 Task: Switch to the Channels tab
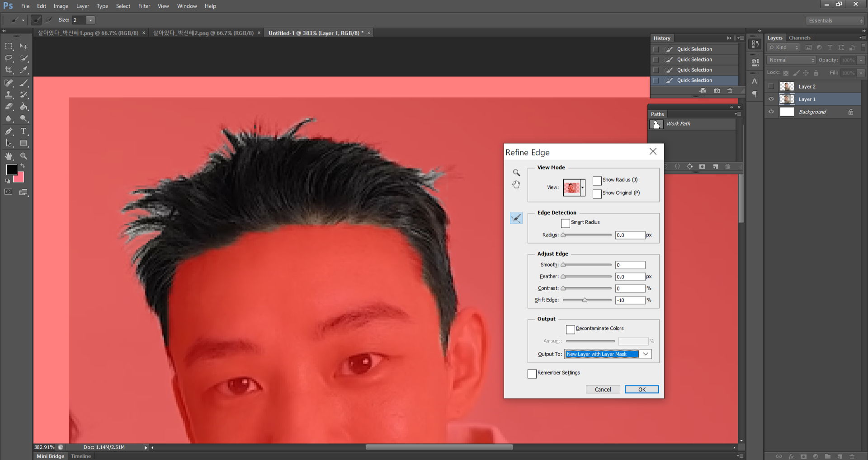click(x=799, y=38)
